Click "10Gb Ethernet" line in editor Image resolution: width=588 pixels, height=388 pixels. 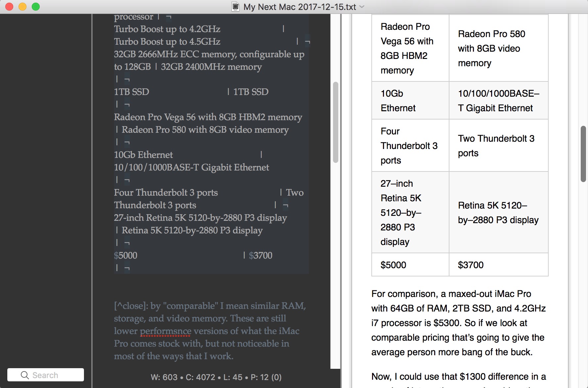pyautogui.click(x=143, y=155)
